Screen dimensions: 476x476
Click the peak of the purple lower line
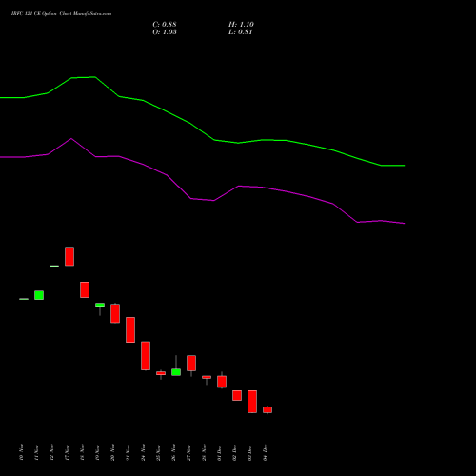[x=71, y=138]
